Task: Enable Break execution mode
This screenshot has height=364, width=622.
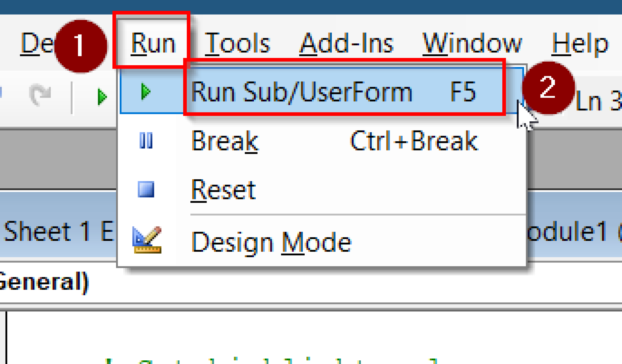Action: coord(225,141)
